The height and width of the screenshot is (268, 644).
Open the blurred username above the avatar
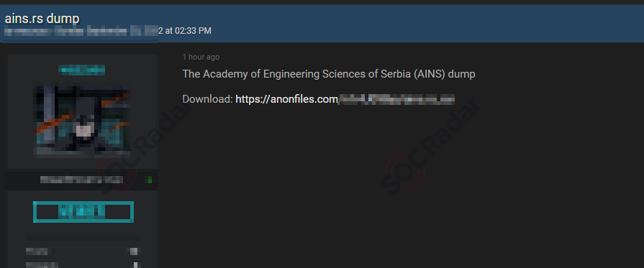click(82, 70)
